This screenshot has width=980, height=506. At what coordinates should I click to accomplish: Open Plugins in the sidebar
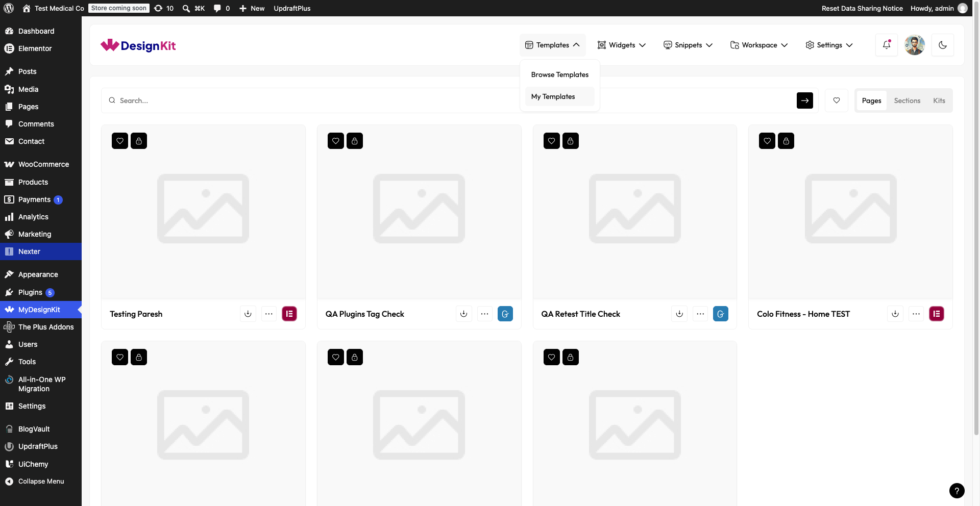[x=41, y=292]
